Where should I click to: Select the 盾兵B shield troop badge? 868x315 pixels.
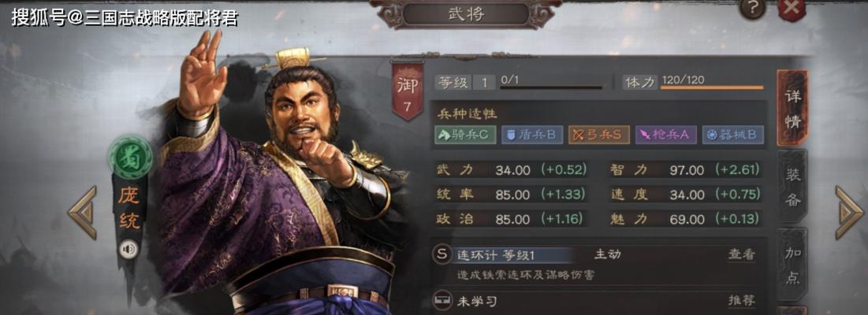point(532,135)
